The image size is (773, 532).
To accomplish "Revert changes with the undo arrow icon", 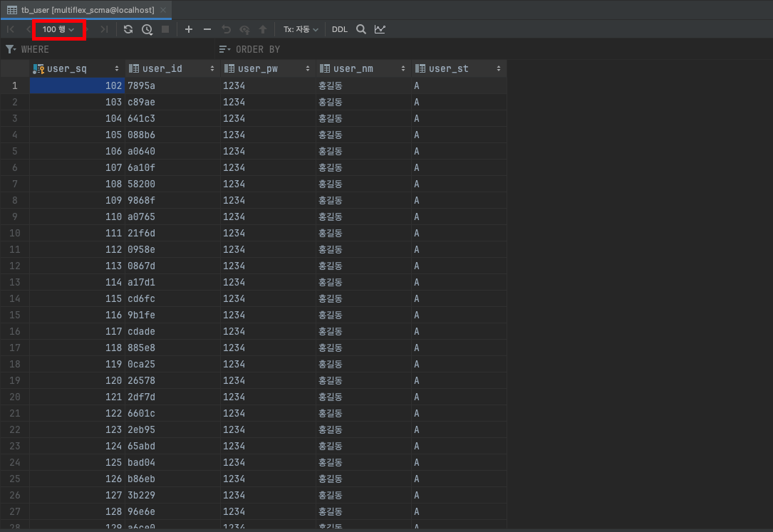I will click(x=227, y=30).
